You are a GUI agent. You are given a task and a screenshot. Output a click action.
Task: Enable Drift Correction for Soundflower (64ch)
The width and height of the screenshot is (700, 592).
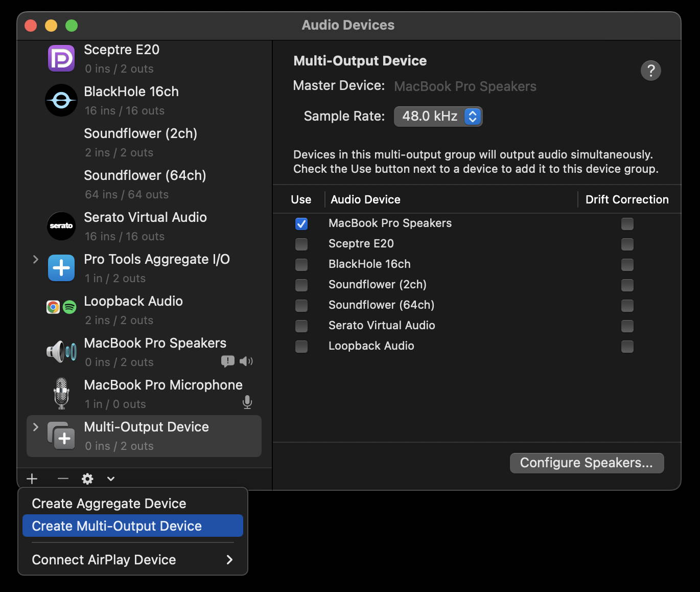[x=627, y=306]
